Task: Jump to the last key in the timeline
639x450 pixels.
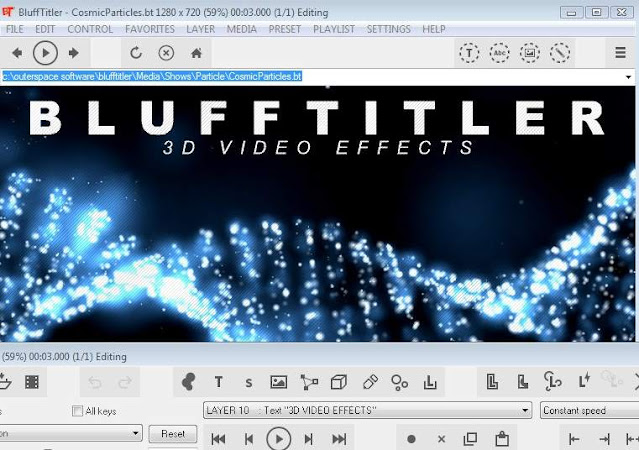Action: (339, 439)
